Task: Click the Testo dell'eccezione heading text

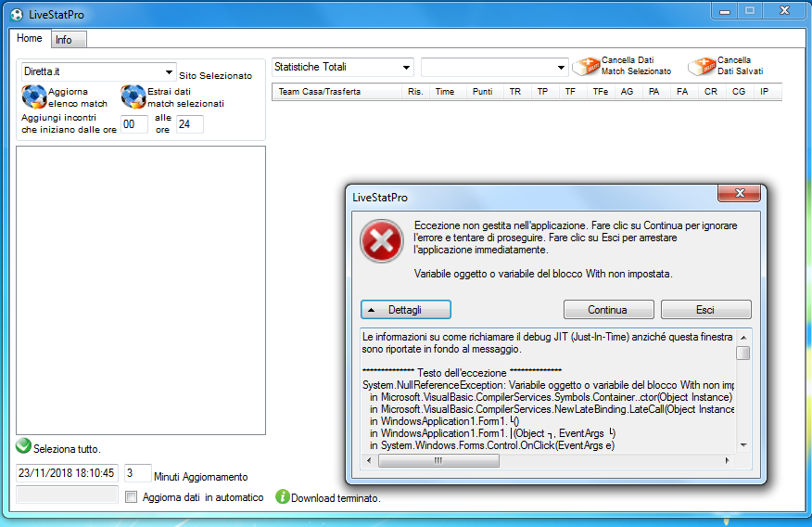Action: coord(462,373)
